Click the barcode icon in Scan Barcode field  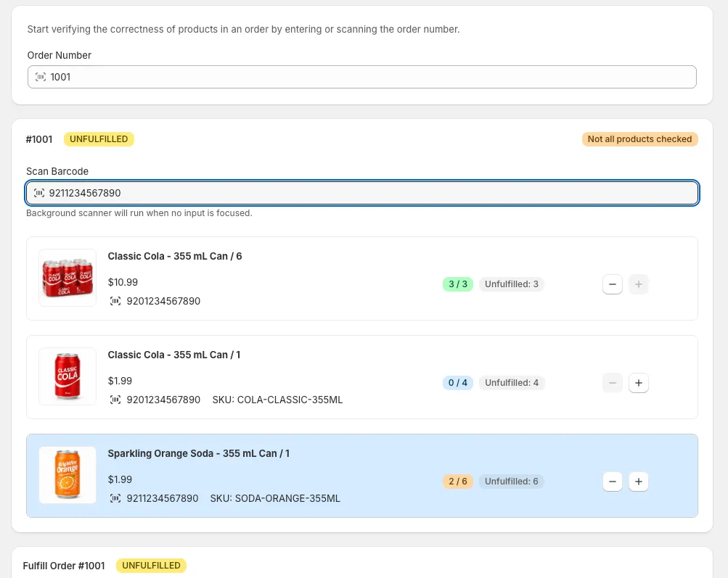[x=39, y=193]
